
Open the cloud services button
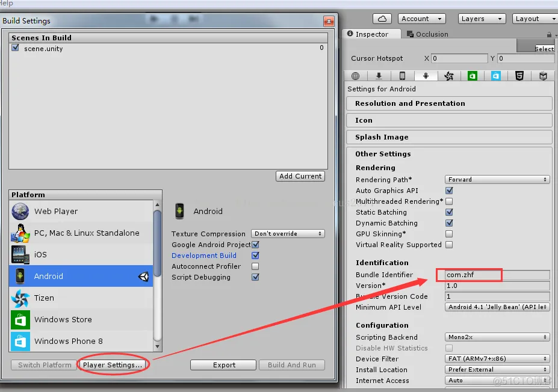[x=382, y=19]
